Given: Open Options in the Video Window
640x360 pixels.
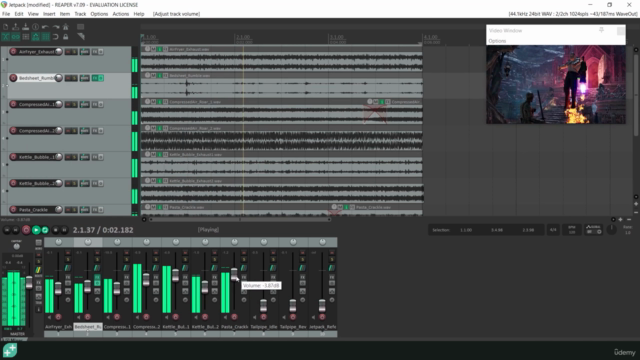Looking at the screenshot, I should [497, 41].
